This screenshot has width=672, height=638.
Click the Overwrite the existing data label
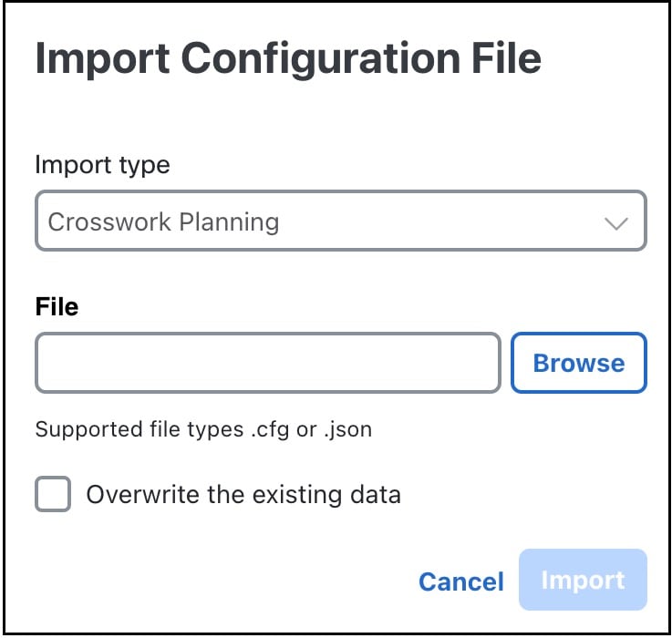243,495
